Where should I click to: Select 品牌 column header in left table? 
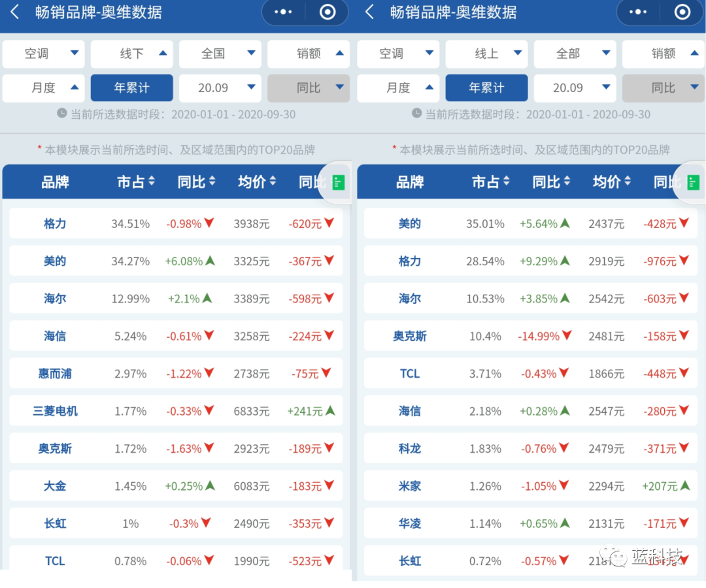(x=55, y=182)
